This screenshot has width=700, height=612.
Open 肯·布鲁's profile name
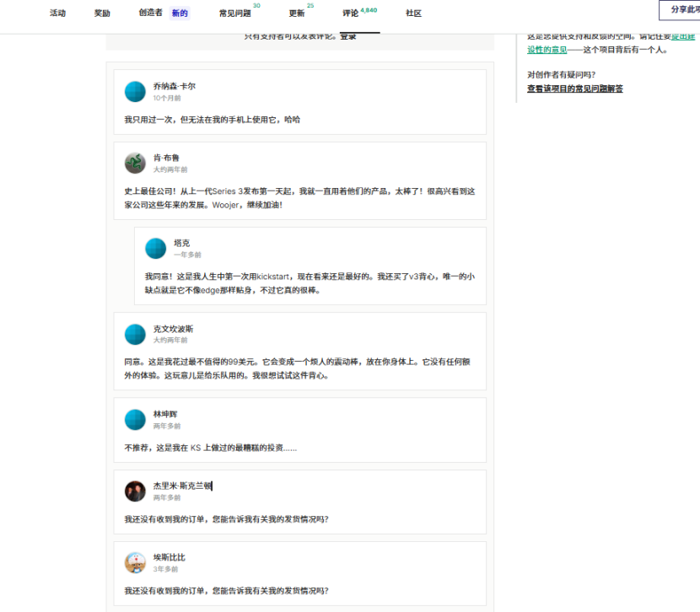tap(166, 158)
